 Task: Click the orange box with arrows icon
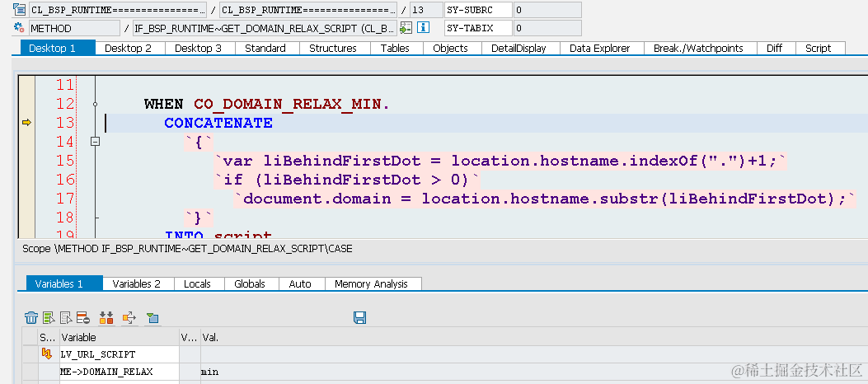tap(129, 317)
